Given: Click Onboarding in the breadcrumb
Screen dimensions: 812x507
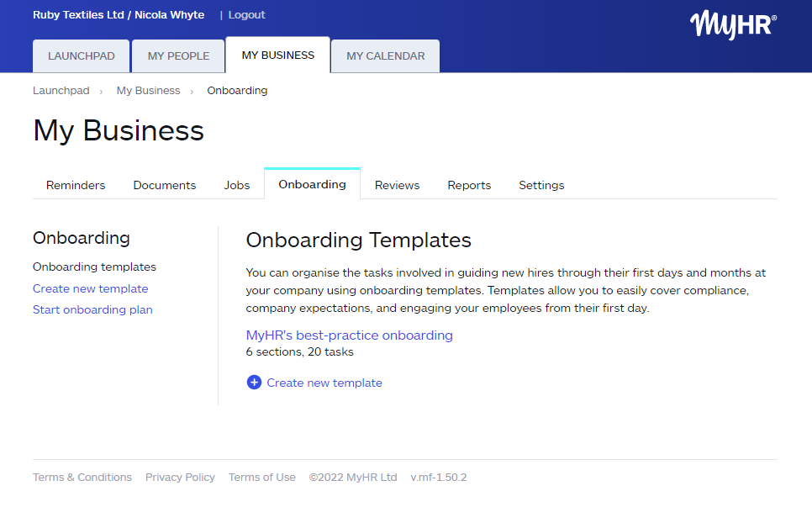Looking at the screenshot, I should [x=237, y=91].
